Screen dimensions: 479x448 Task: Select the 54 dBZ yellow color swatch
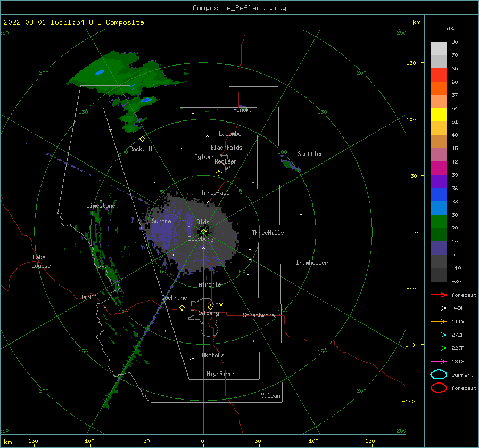[439, 115]
